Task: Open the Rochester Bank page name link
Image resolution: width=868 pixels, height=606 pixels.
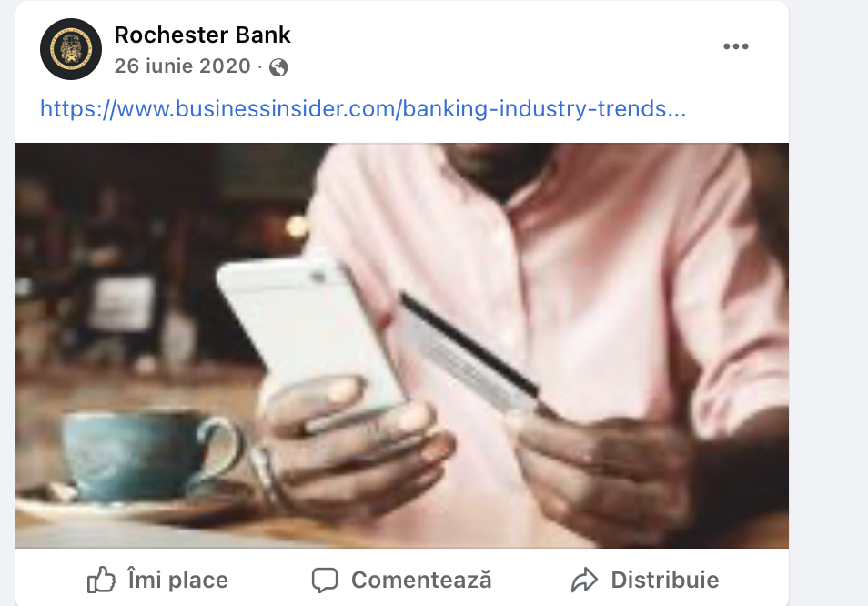Action: 202,35
